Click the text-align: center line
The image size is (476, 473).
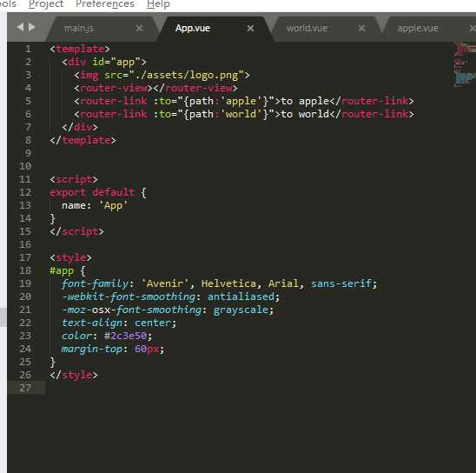click(x=119, y=323)
